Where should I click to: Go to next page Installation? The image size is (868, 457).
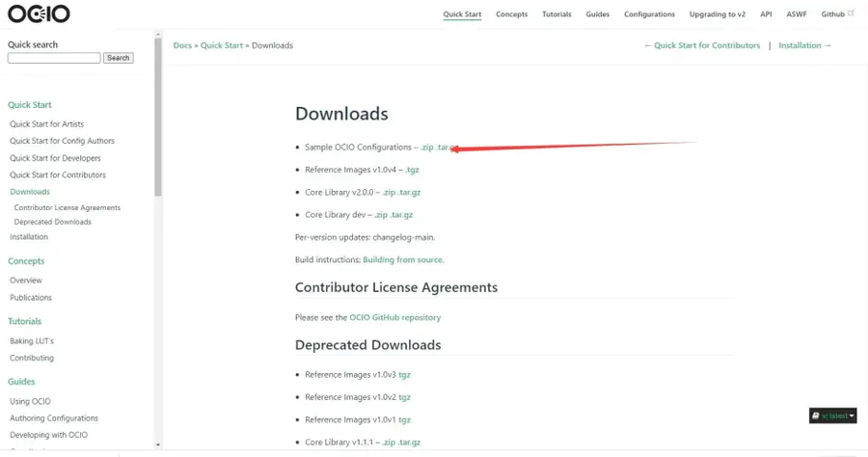pos(805,45)
